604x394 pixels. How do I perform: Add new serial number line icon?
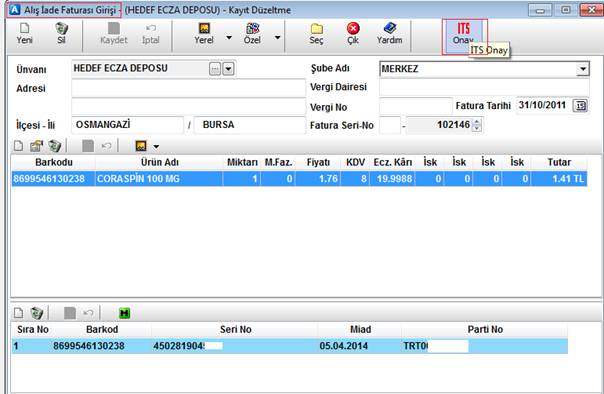click(x=18, y=313)
